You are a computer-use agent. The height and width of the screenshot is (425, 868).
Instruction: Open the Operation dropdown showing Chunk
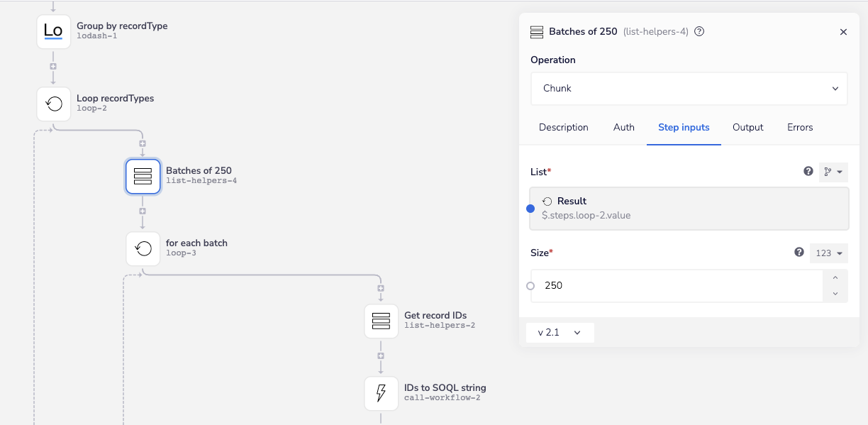pos(689,89)
